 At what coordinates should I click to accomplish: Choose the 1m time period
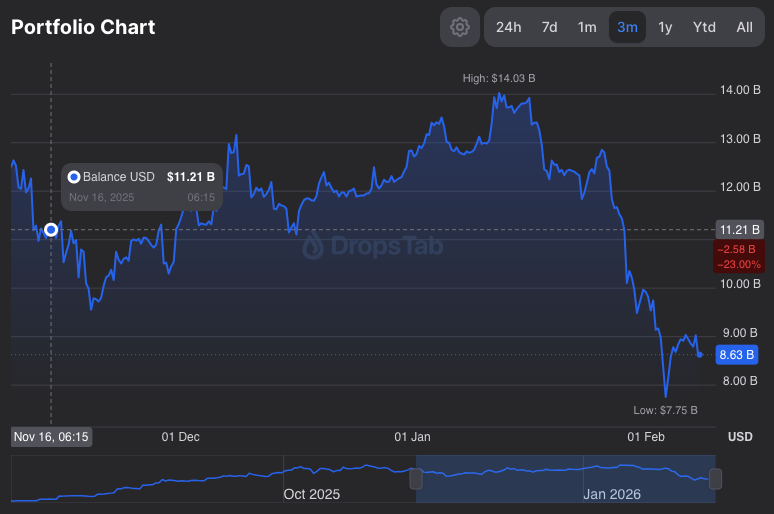(587, 27)
